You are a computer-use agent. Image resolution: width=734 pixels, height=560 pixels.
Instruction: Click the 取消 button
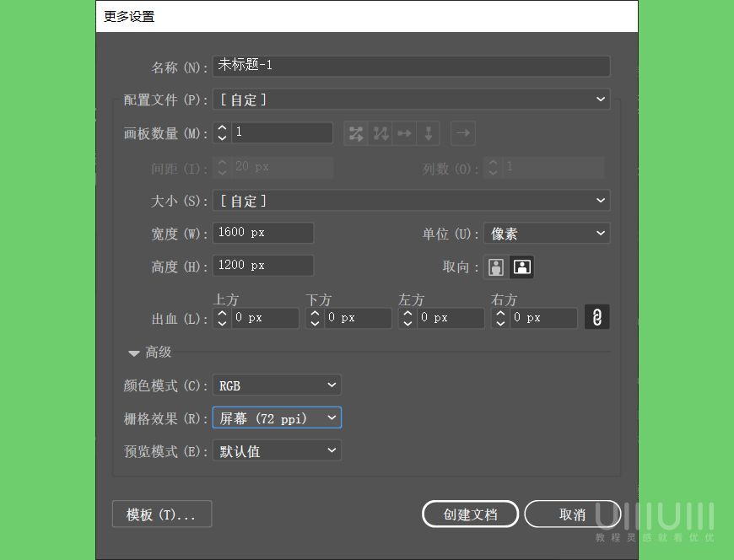(572, 514)
